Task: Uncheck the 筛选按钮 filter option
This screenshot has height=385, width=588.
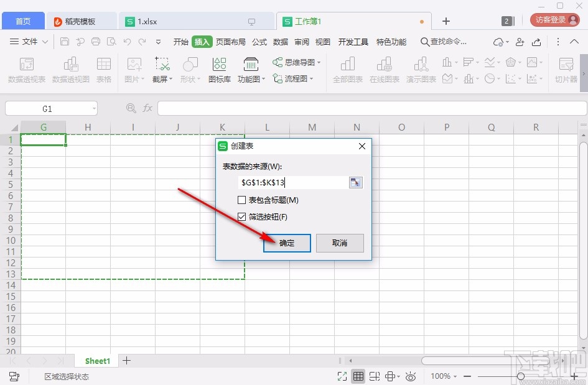Action: point(242,217)
